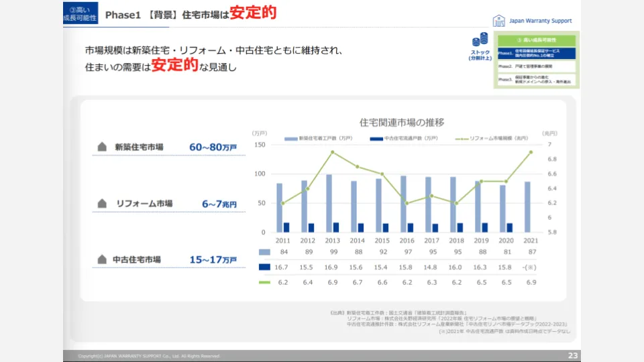Click the green 高い成長可能性 header in navigation box

click(537, 40)
